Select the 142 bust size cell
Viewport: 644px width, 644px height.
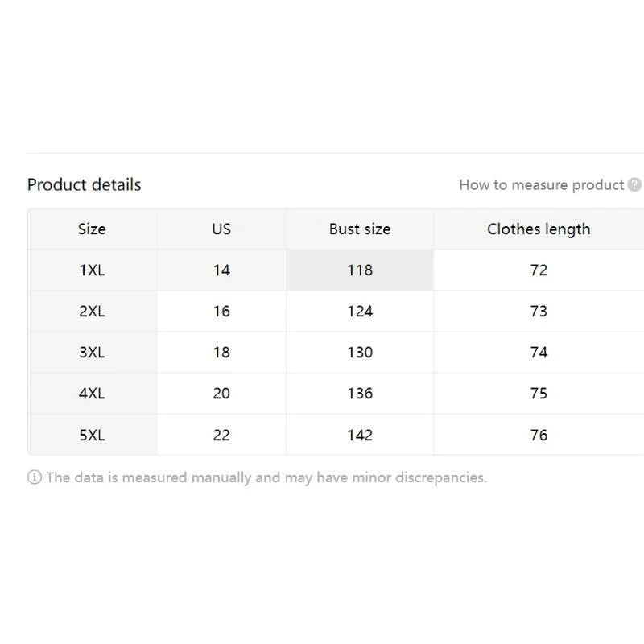coord(360,436)
